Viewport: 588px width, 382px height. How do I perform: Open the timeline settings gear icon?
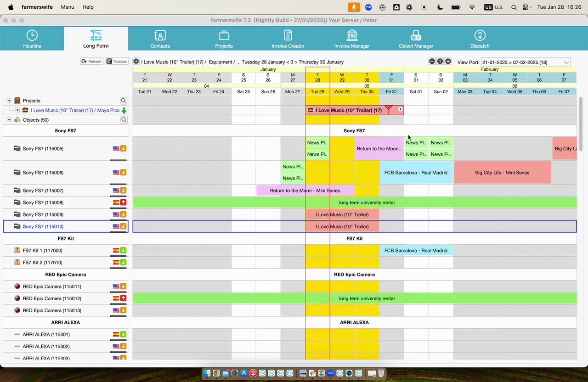click(136, 62)
